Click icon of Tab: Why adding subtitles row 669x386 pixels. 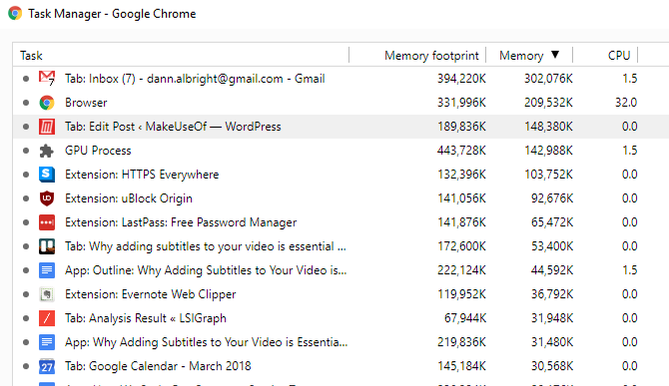[47, 246]
